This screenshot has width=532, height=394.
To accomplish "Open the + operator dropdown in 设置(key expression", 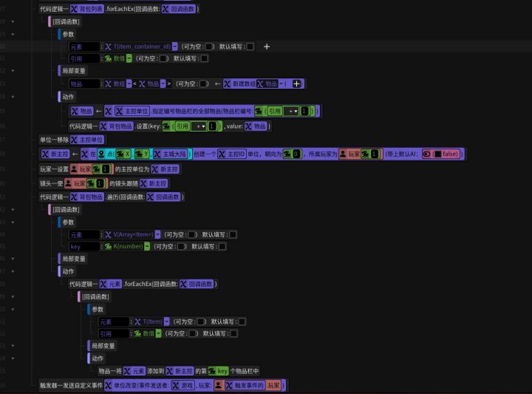I will [199, 126].
